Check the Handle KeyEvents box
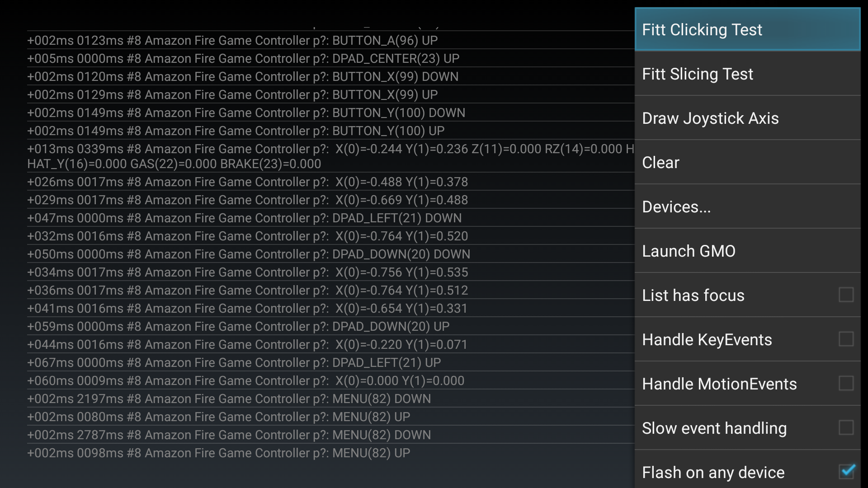Screen dimensions: 868x488 pos(845,339)
